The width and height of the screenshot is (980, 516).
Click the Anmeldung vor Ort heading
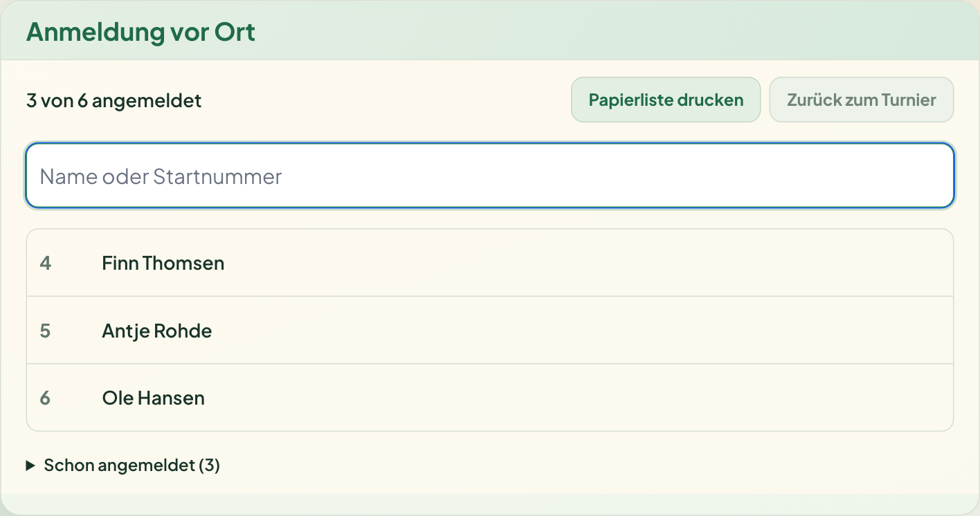pyautogui.click(x=140, y=32)
